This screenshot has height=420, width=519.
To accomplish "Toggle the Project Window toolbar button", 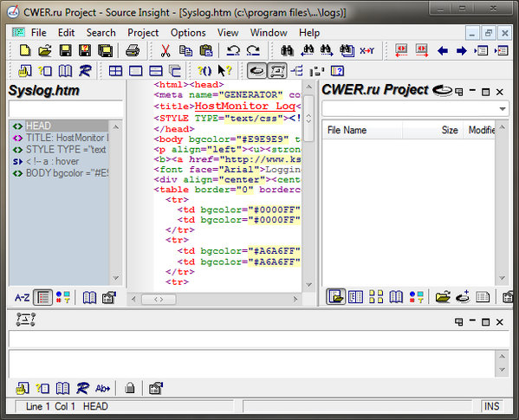I will click(256, 70).
